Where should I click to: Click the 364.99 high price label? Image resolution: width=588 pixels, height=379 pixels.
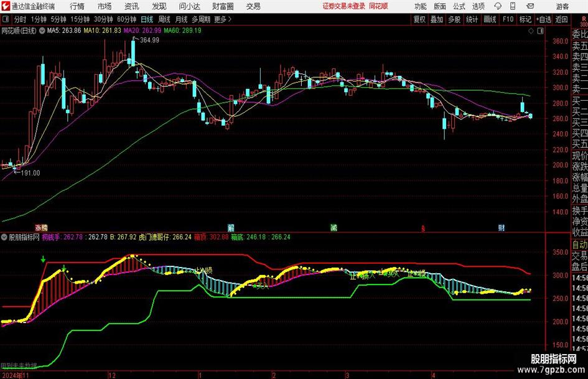pyautogui.click(x=149, y=40)
